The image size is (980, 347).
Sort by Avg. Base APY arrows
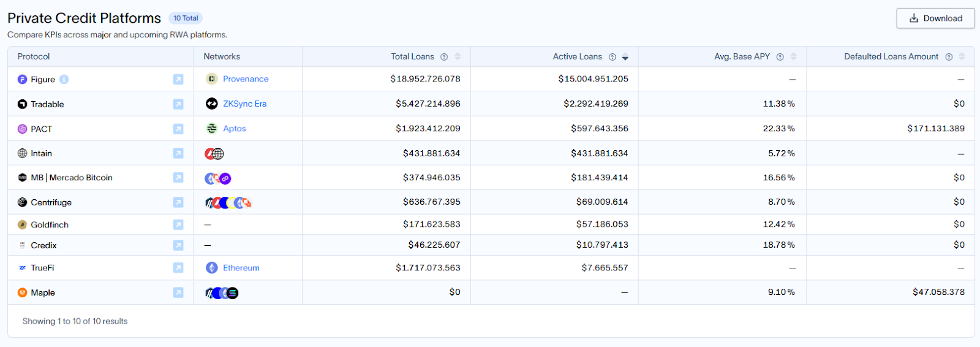pos(794,56)
